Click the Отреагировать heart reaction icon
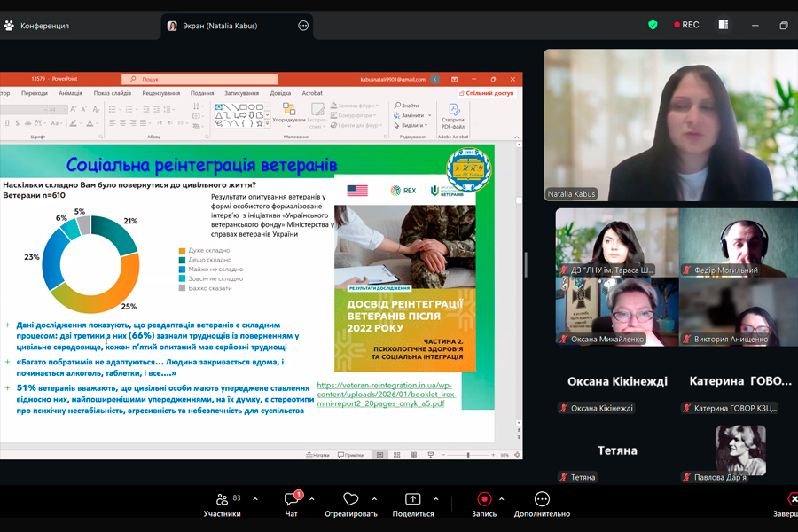The width and height of the screenshot is (798, 532). click(350, 499)
